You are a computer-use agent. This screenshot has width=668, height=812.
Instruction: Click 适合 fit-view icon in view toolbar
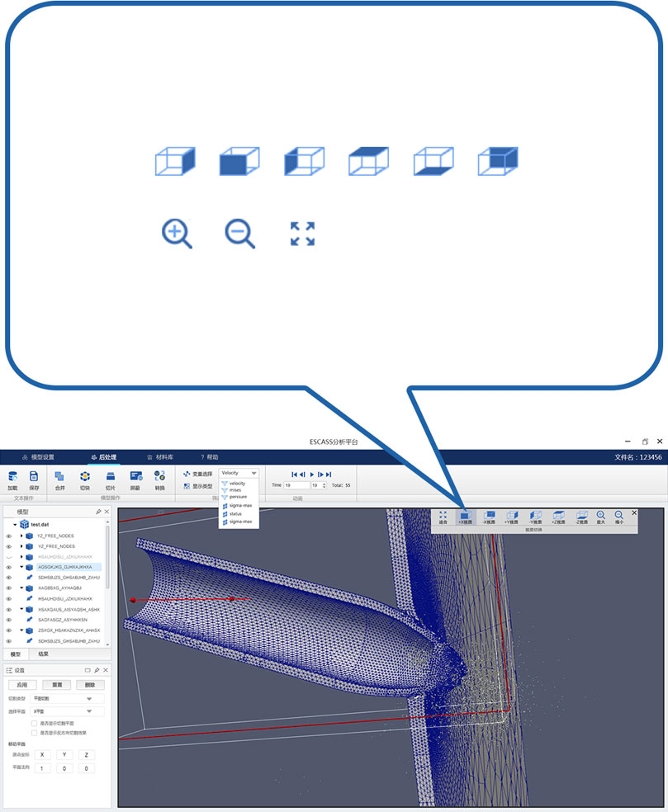click(x=443, y=517)
